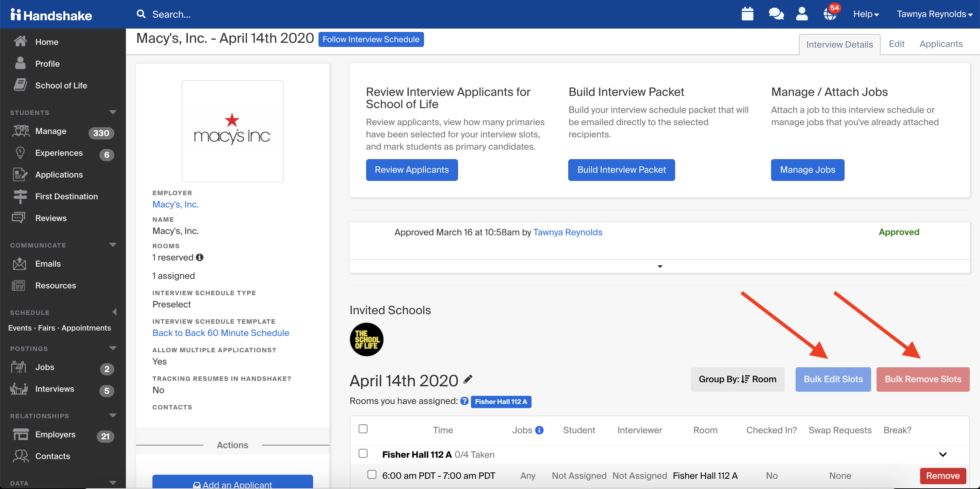Collapse the Students sidebar section
Screen dimensions: 980x489
[x=113, y=112]
